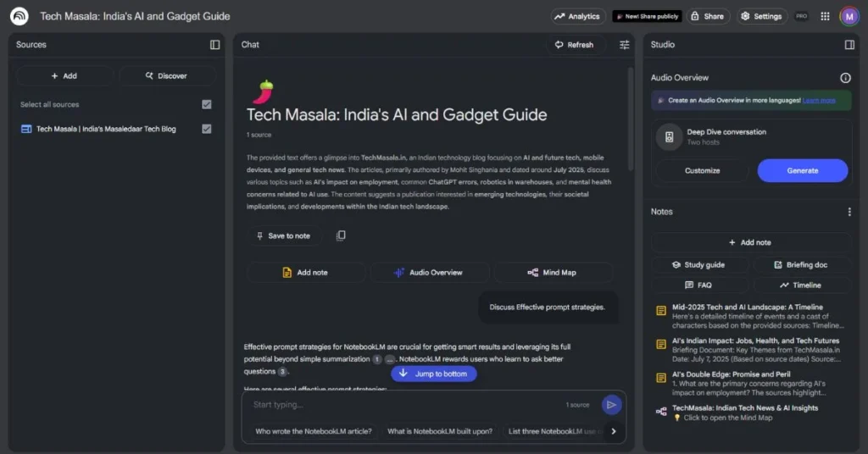Click the Discuss Effective prompt strategies message
The height and width of the screenshot is (454, 868).
(x=547, y=307)
